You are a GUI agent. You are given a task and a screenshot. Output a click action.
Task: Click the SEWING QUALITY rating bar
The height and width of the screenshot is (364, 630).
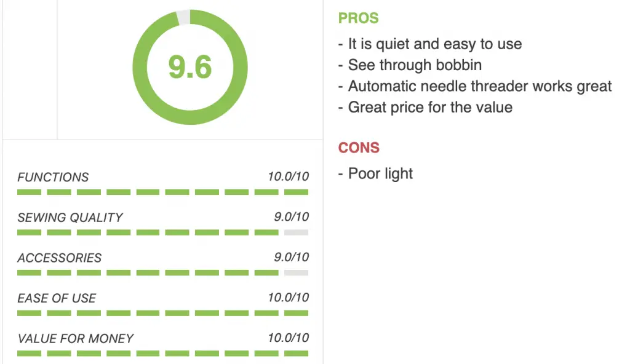coord(162,232)
